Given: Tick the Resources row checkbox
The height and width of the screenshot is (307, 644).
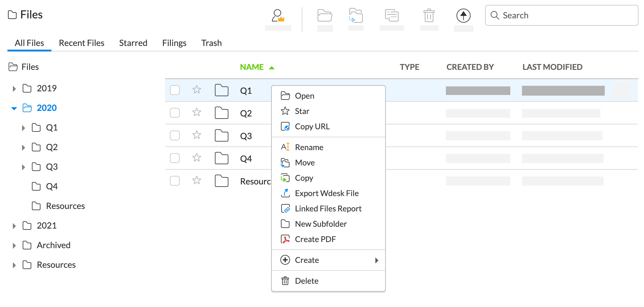Looking at the screenshot, I should point(175,181).
